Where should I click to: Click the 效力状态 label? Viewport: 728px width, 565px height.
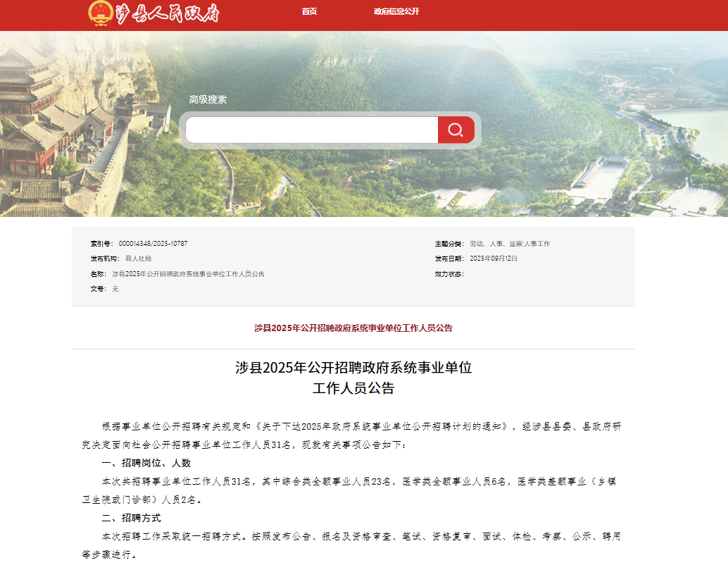coord(449,274)
